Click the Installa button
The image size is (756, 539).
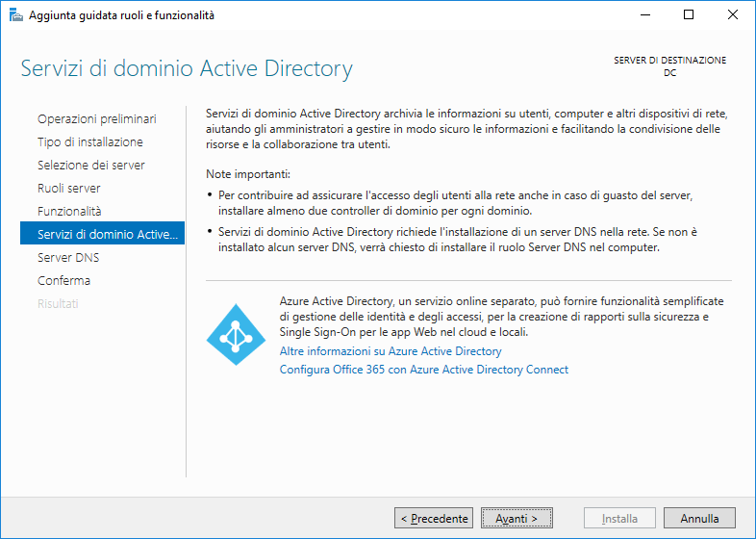(x=619, y=518)
